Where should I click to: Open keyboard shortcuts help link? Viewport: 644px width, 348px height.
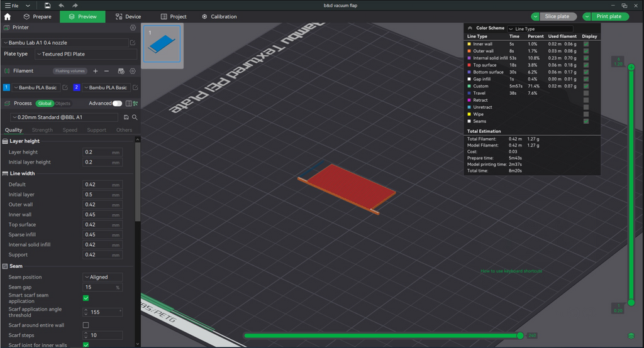[511, 271]
